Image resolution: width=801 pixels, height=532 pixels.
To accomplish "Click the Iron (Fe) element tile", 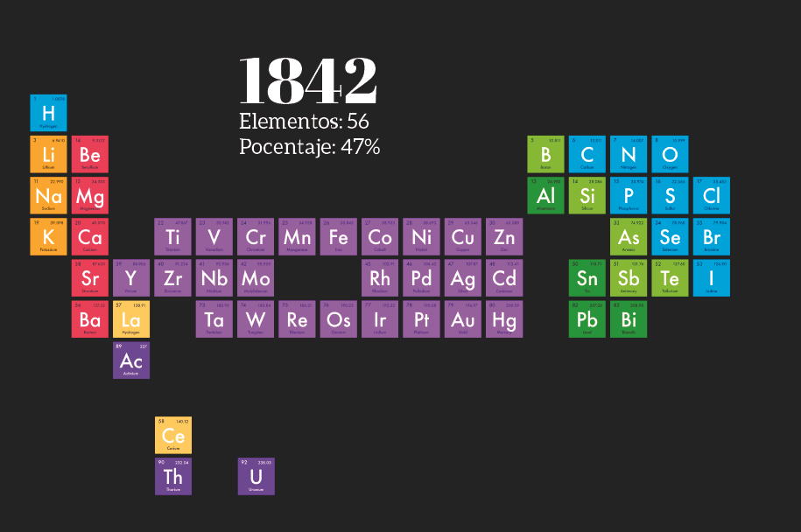I will tap(339, 237).
